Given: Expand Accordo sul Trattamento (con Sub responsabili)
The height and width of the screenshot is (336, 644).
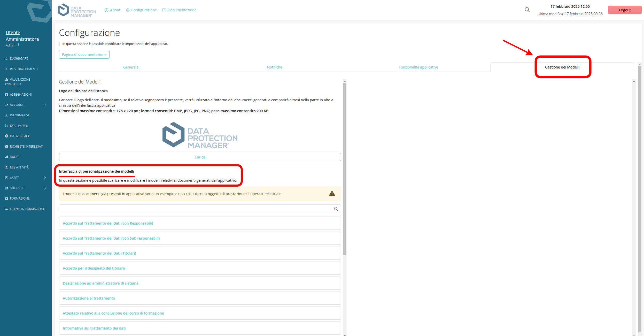Looking at the screenshot, I should 200,238.
